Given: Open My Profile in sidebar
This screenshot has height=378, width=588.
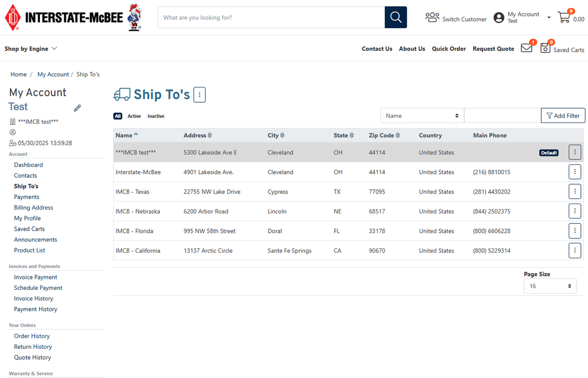Looking at the screenshot, I should [x=27, y=218].
